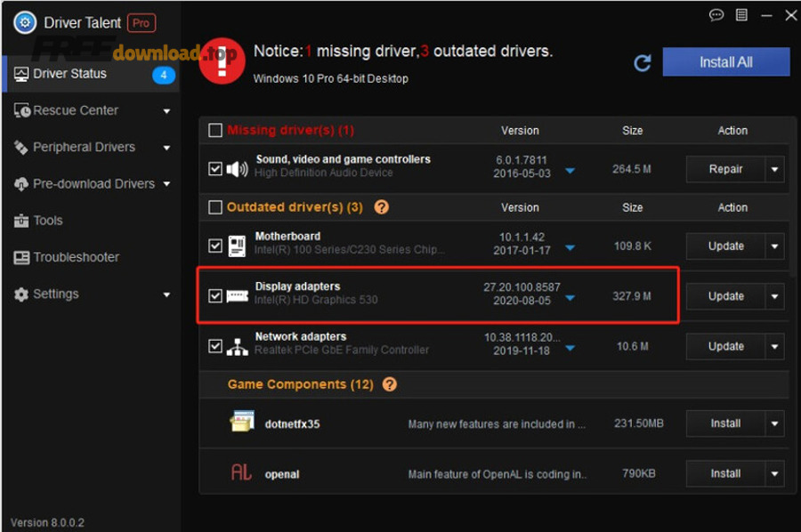
Task: Click the blue count badge on Driver Status
Action: 164,75
